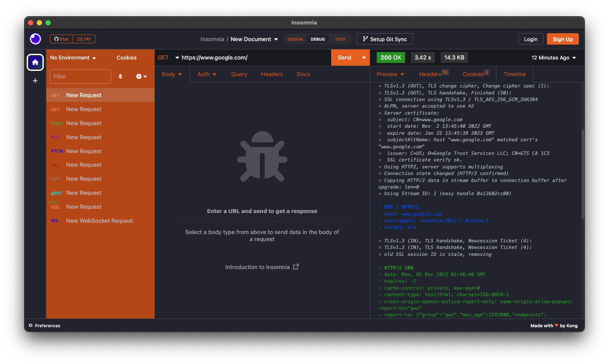The width and height of the screenshot is (609, 364).
Task: Click the Sign Up button
Action: (563, 39)
